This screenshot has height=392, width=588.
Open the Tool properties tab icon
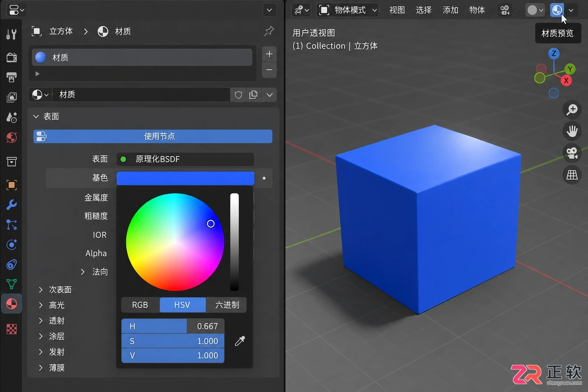click(x=11, y=34)
